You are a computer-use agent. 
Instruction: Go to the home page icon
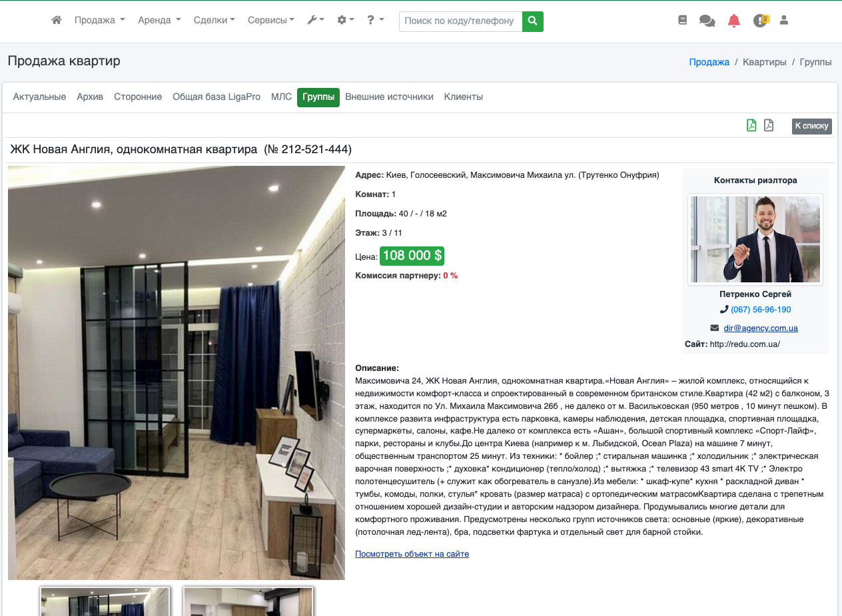[57, 21]
